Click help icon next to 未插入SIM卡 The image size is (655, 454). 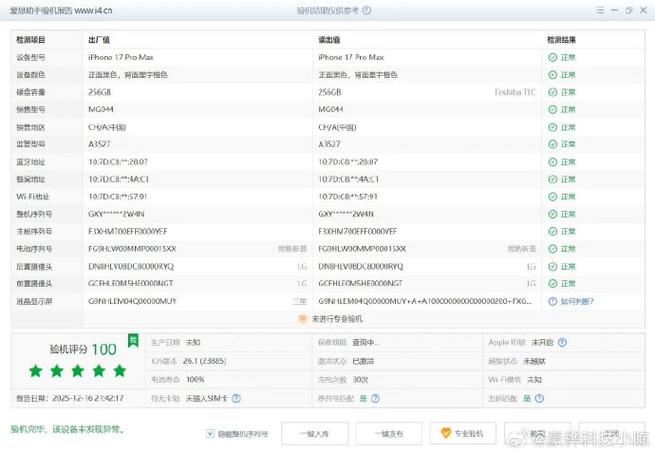click(236, 398)
